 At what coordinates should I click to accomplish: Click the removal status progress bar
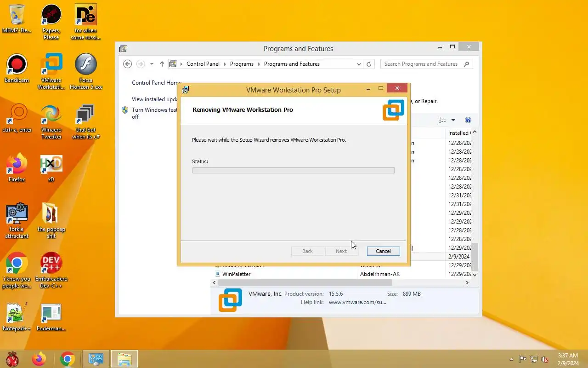[x=293, y=170]
